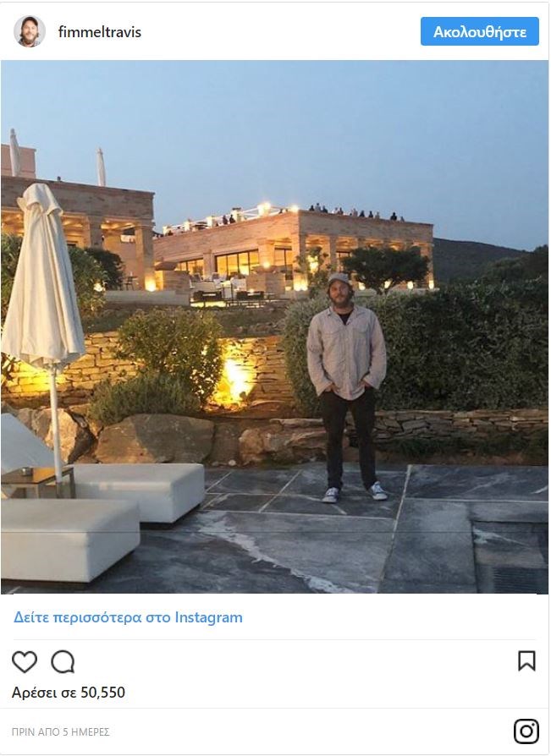Click the fimmeltravis username link
This screenshot has width=551, height=756.
(x=100, y=32)
